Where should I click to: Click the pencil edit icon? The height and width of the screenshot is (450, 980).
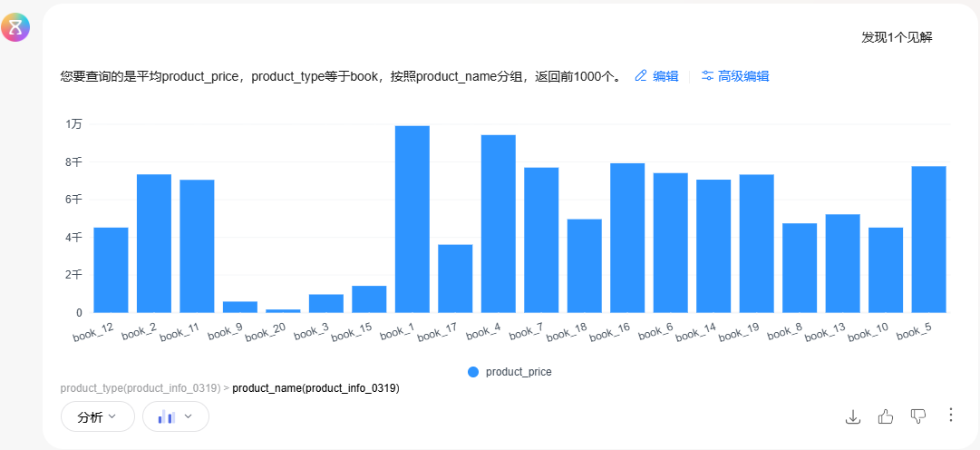(x=641, y=75)
